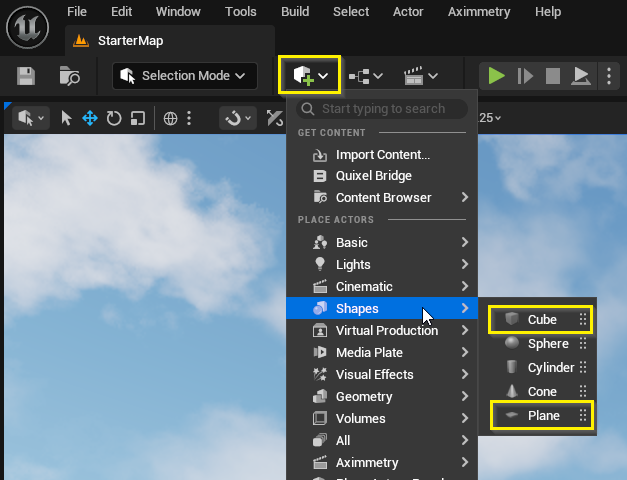Click the world coordinate globe icon

(171, 118)
